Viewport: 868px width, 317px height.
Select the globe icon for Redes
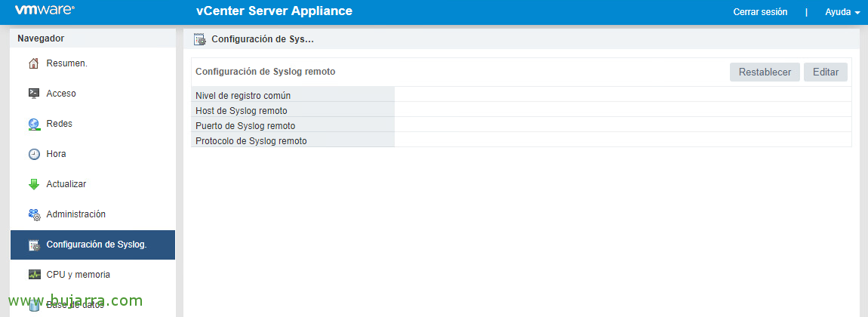point(34,124)
